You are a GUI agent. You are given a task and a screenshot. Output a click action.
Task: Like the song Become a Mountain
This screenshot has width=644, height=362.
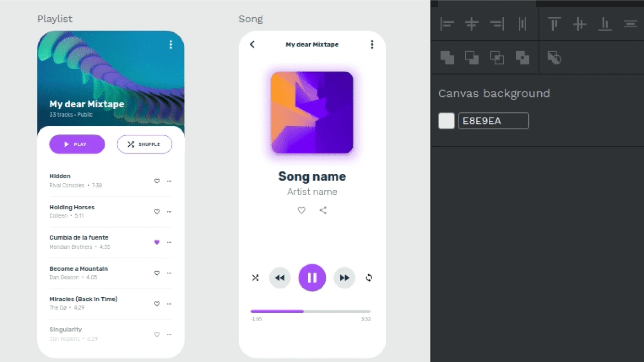157,273
